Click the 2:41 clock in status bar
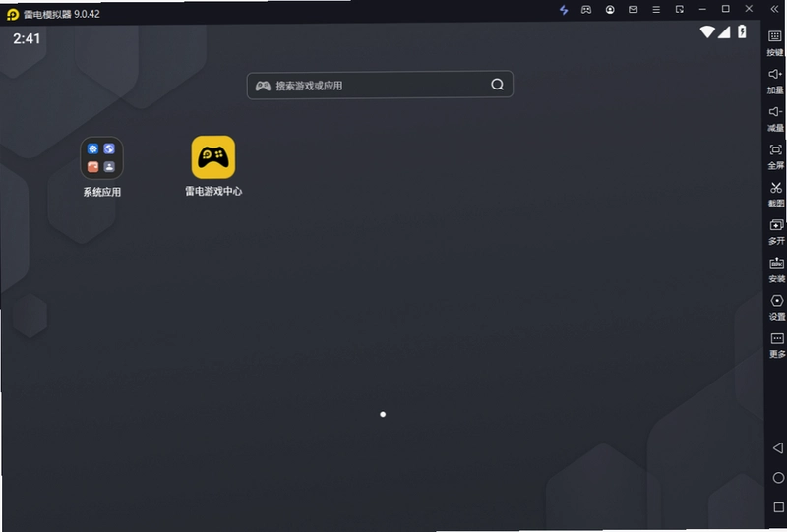This screenshot has width=787, height=532. [x=27, y=38]
